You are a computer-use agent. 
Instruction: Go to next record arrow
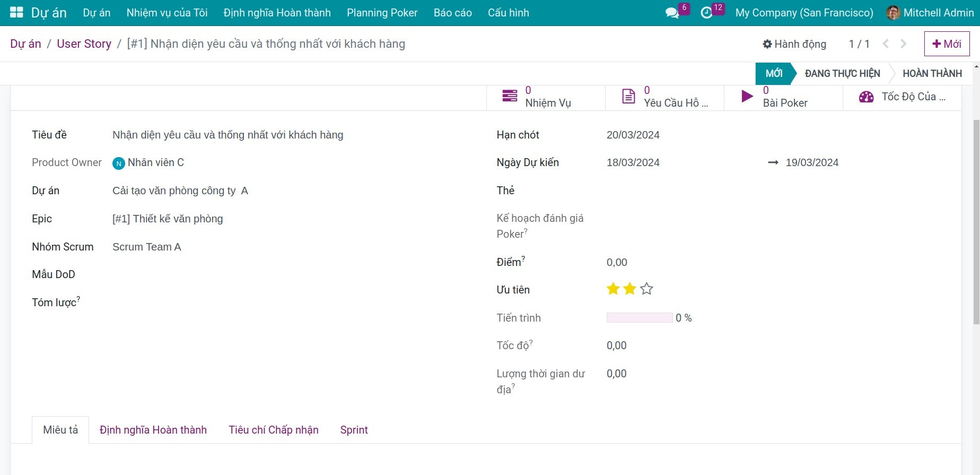point(904,44)
